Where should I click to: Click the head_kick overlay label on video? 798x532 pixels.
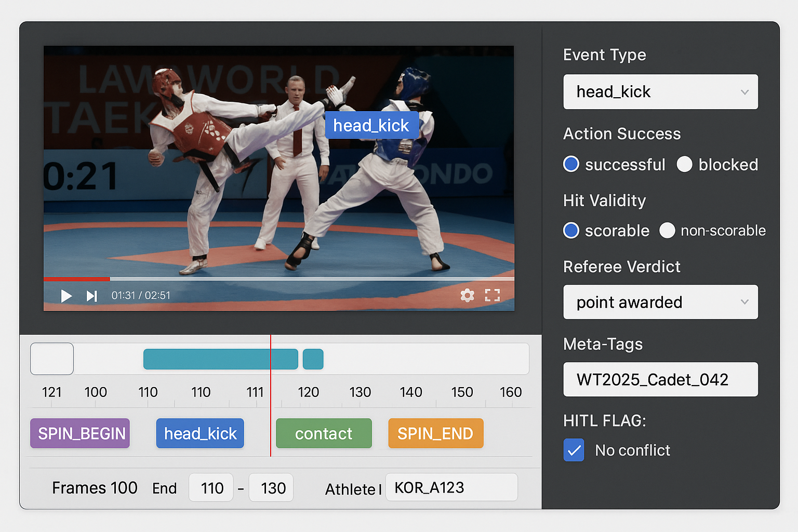coord(371,125)
